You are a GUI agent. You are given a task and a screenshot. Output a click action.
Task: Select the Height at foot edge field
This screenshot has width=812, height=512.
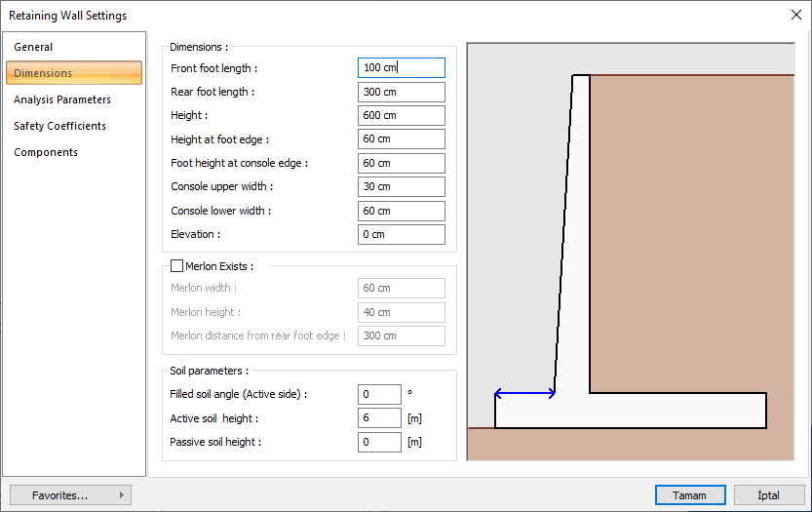click(401, 139)
